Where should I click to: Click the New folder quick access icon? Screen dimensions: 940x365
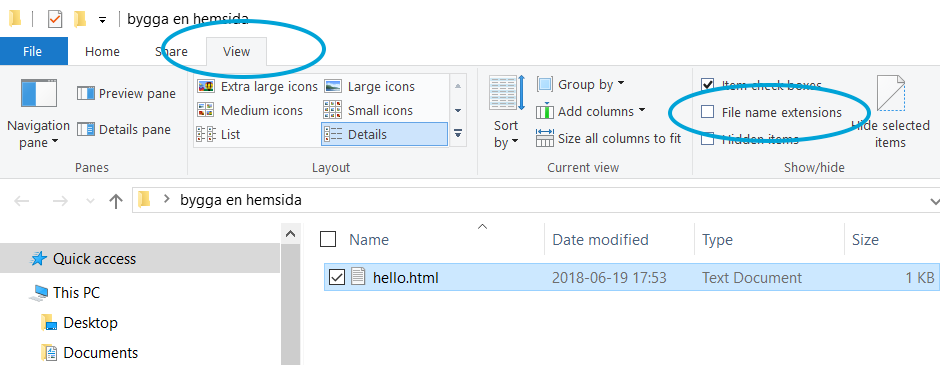[80, 20]
